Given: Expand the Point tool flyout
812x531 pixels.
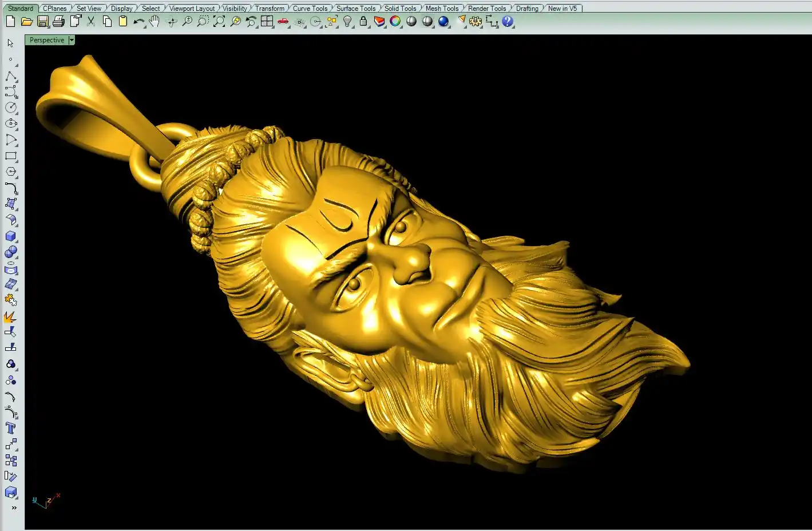Looking at the screenshot, I should pyautogui.click(x=11, y=60).
